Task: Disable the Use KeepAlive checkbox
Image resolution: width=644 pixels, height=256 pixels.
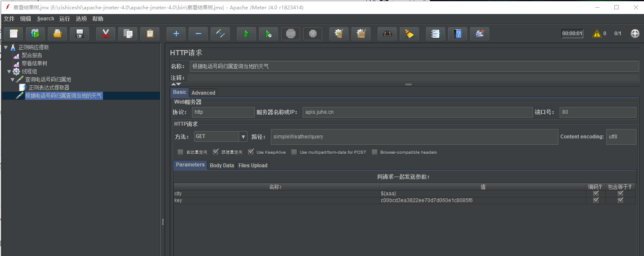Action: [x=251, y=152]
